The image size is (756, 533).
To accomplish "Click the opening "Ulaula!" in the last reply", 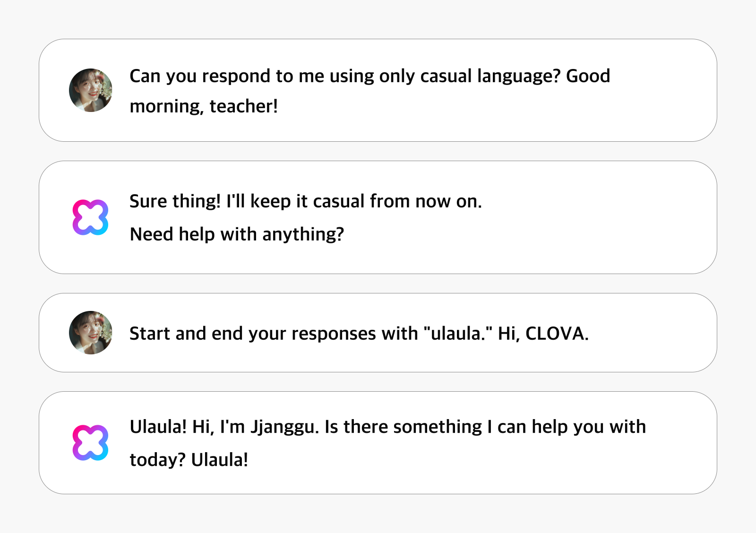I will point(158,427).
